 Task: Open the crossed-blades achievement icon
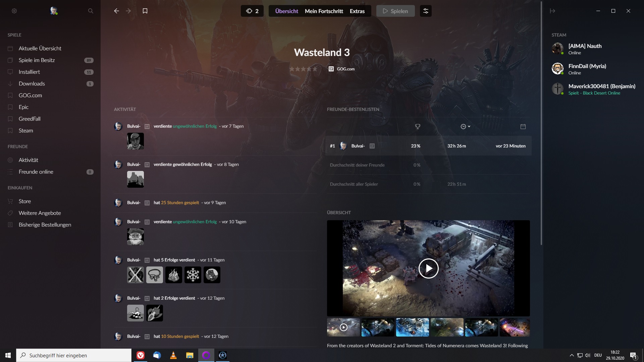click(136, 275)
